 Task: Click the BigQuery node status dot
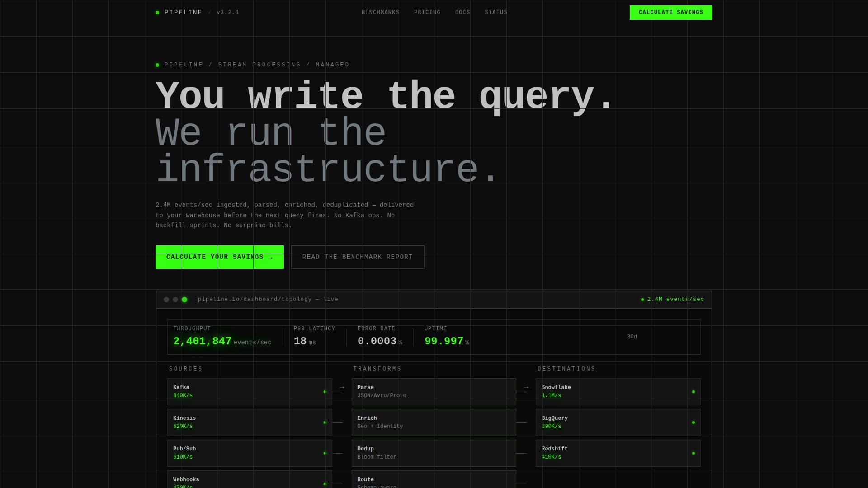(693, 422)
